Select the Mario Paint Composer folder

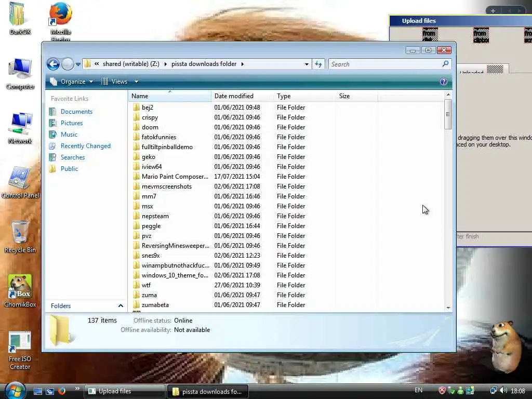point(175,176)
